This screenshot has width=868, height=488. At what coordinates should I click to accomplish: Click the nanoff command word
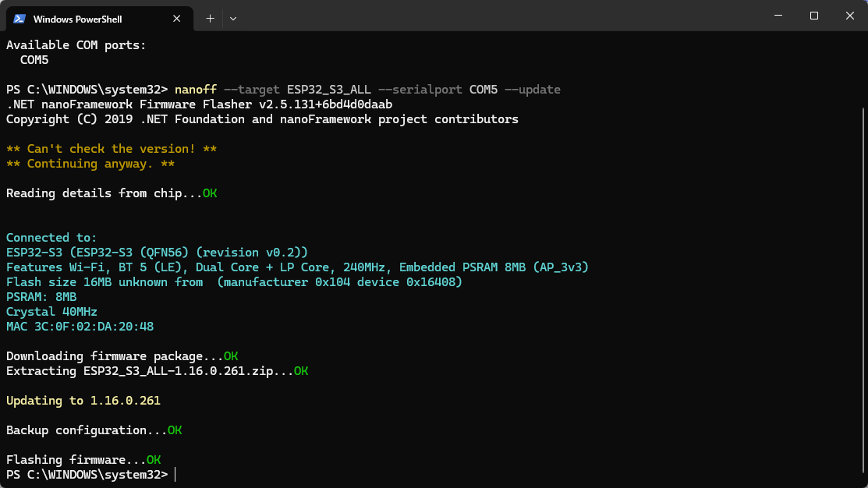point(196,90)
